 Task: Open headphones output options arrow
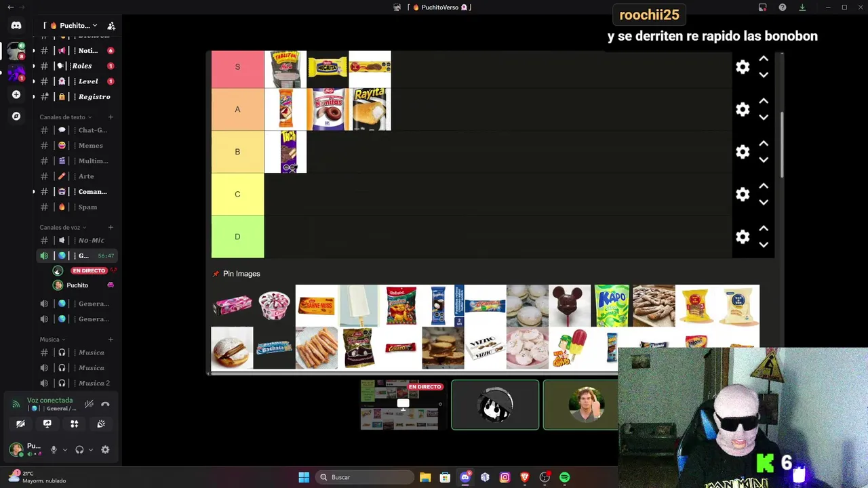point(92,449)
